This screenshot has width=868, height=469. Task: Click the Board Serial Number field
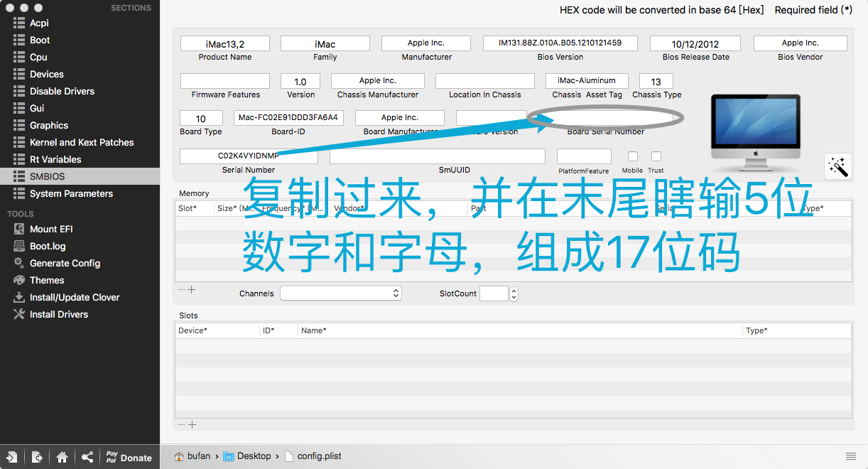605,118
